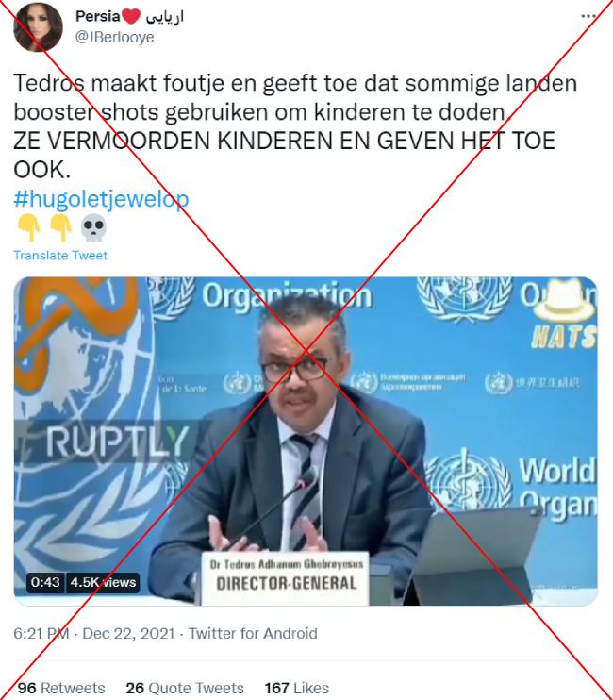Open the 6:21 PM · Dec 22, 2021 timestamp

(93, 633)
